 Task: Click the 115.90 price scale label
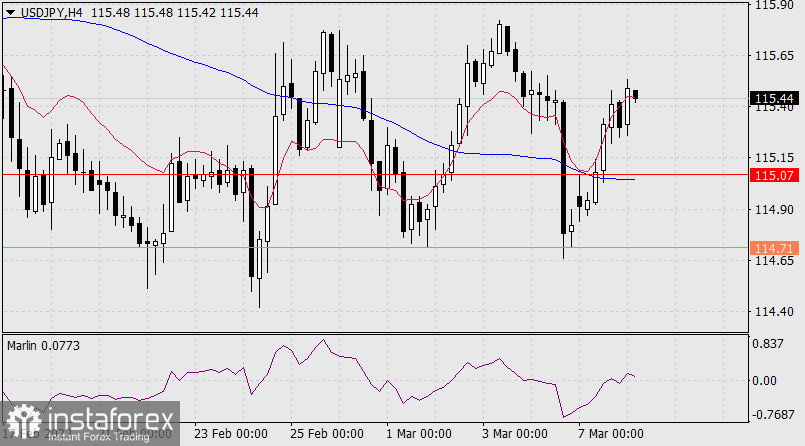[x=775, y=6]
